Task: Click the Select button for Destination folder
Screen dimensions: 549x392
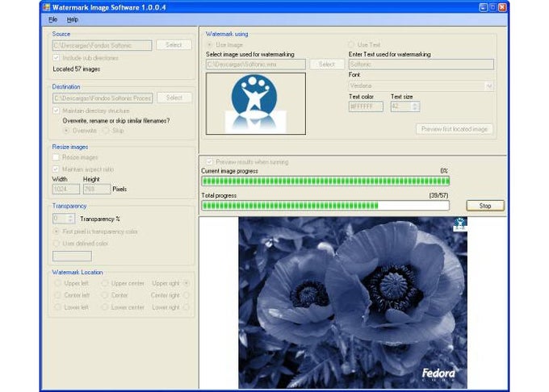Action: click(174, 98)
